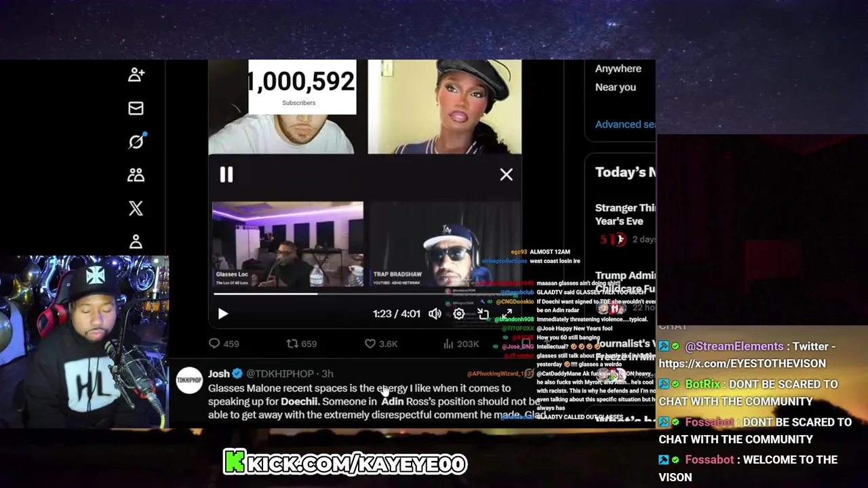Open the x.com/EYESTOTHEVISON link in chat
The width and height of the screenshot is (868, 488).
pos(743,363)
